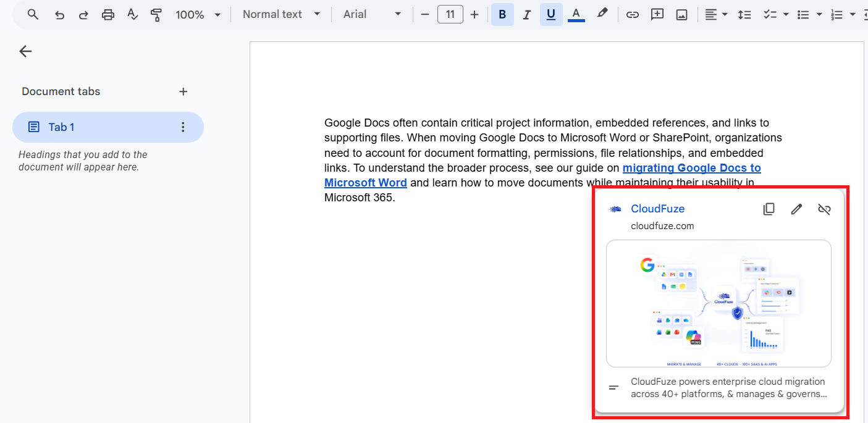This screenshot has width=868, height=423.
Task: Toggle bold formatting
Action: (502, 14)
